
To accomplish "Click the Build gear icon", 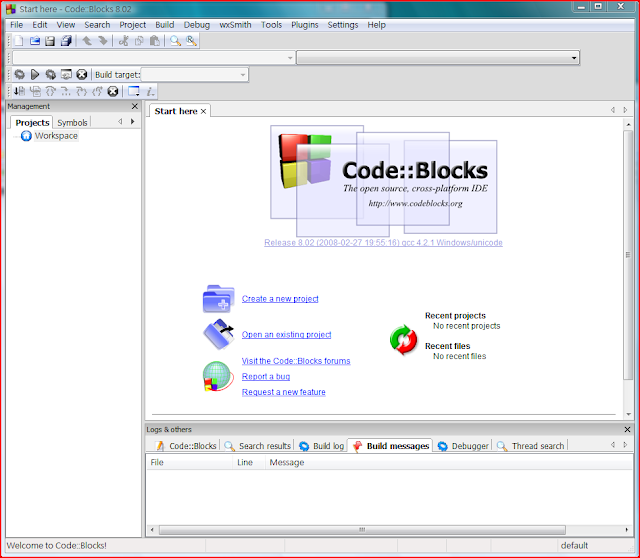I will [19, 74].
